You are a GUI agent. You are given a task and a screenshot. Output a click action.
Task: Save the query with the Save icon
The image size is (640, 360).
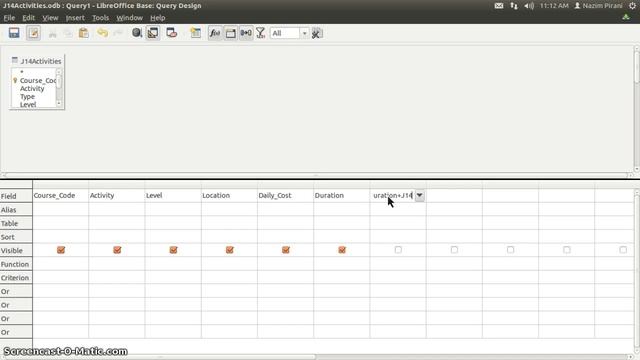pyautogui.click(x=14, y=33)
